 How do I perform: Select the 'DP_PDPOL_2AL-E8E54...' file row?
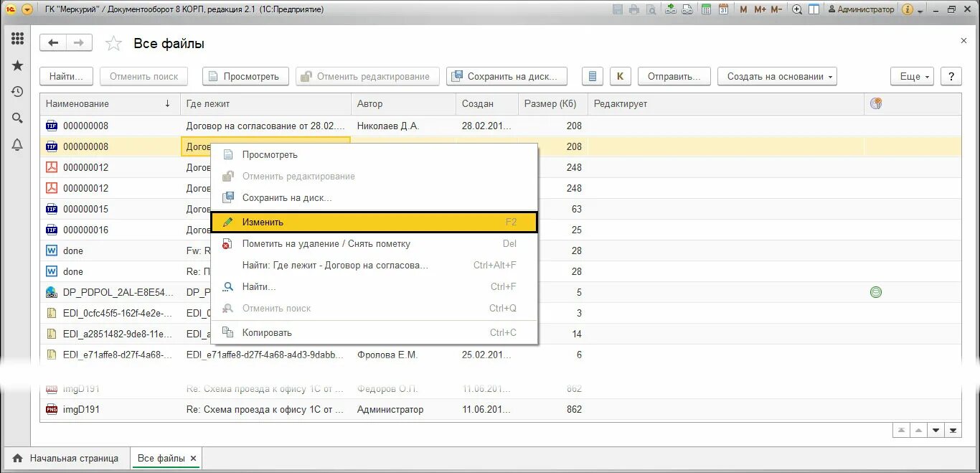click(500, 292)
